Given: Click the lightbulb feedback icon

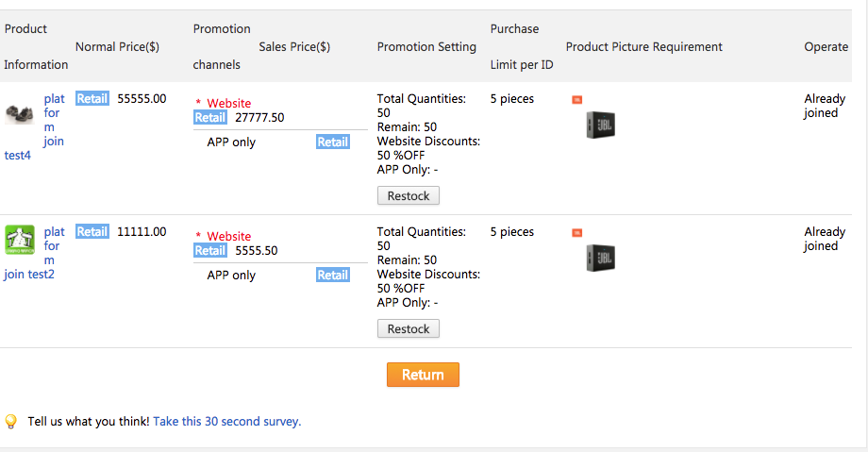Looking at the screenshot, I should [11, 422].
